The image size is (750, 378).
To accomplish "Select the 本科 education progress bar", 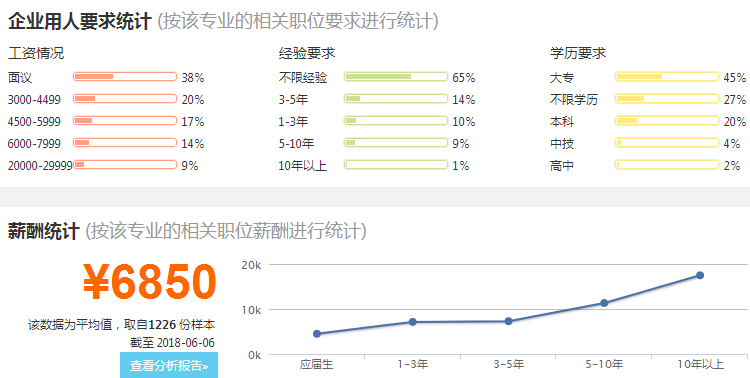I will click(x=667, y=121).
